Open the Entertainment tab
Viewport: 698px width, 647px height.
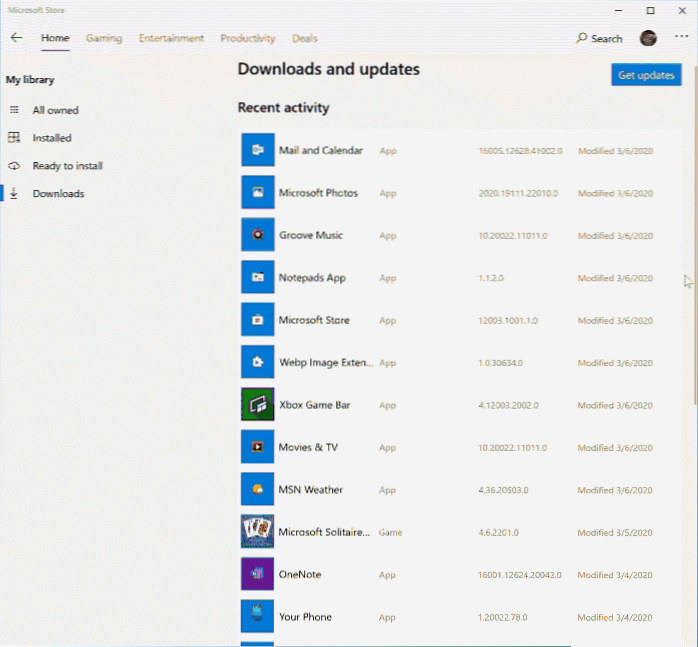(x=171, y=38)
